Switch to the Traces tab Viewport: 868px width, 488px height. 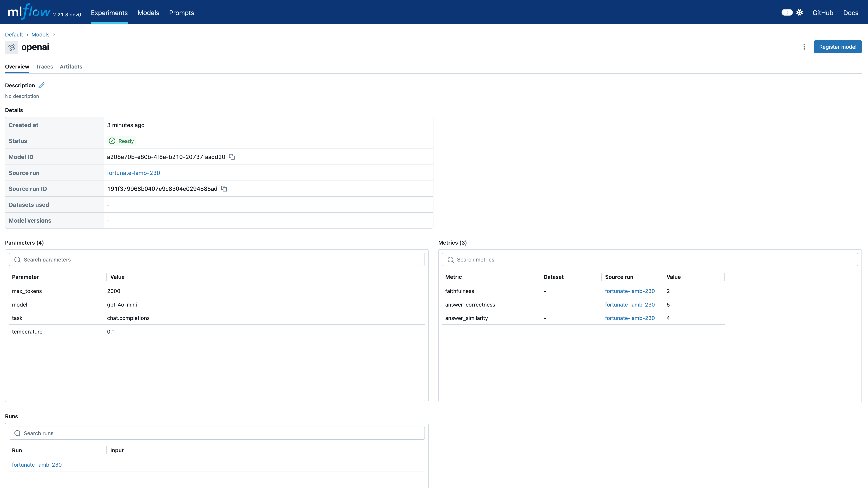45,67
